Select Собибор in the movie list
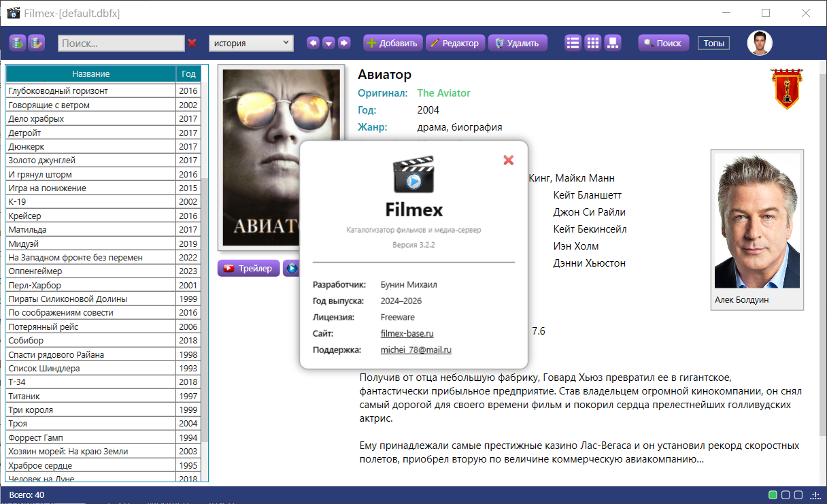 coord(103,341)
